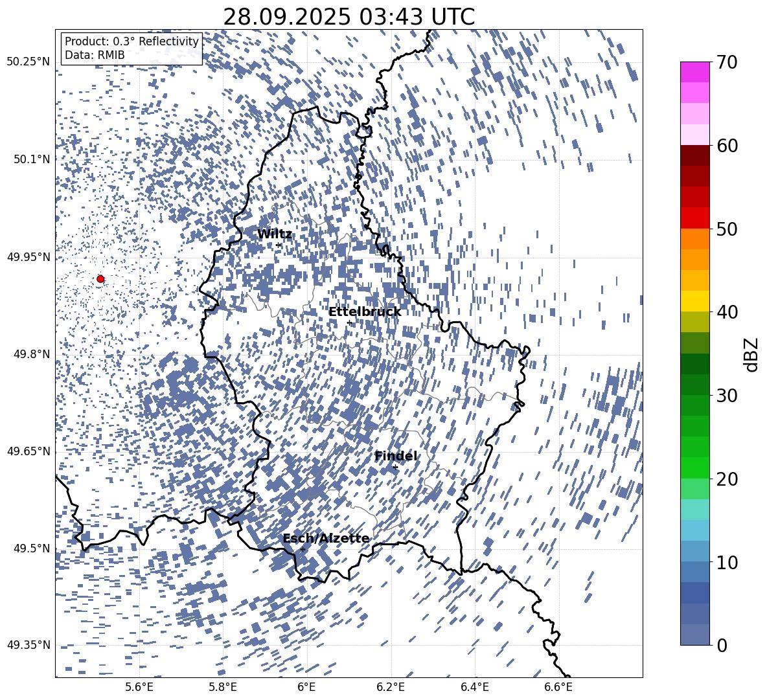Click the 6.4°E longitude label
This screenshot has height=700, width=767.
pyautogui.click(x=474, y=687)
